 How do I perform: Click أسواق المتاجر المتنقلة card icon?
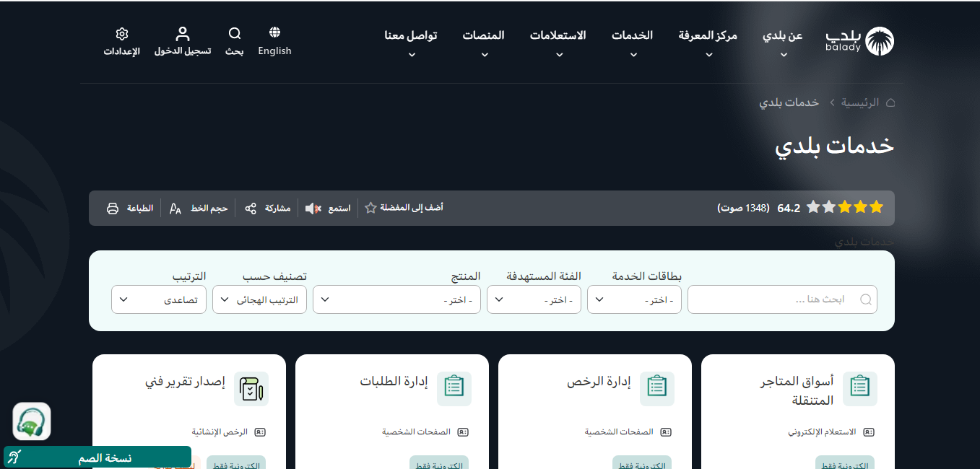coord(860,389)
